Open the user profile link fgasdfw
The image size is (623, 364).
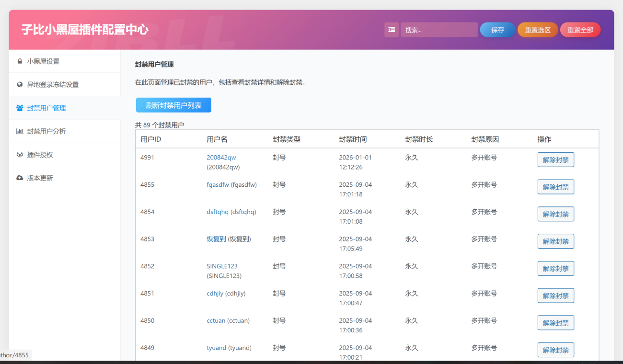[x=218, y=185]
